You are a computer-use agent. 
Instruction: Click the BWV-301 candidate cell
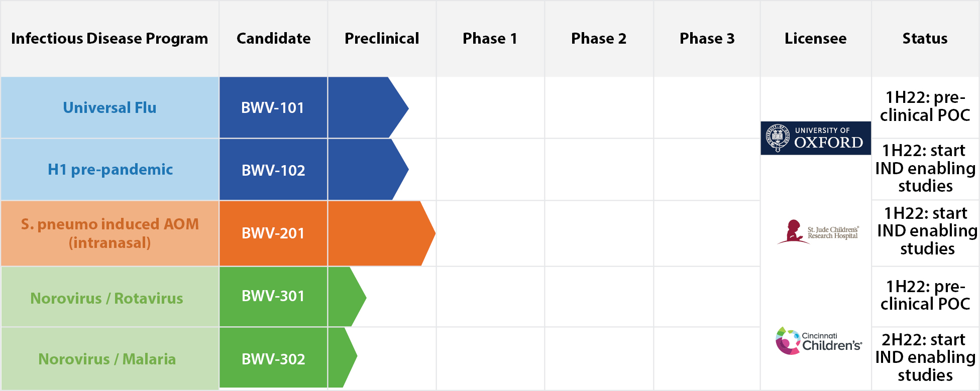pyautogui.click(x=273, y=296)
